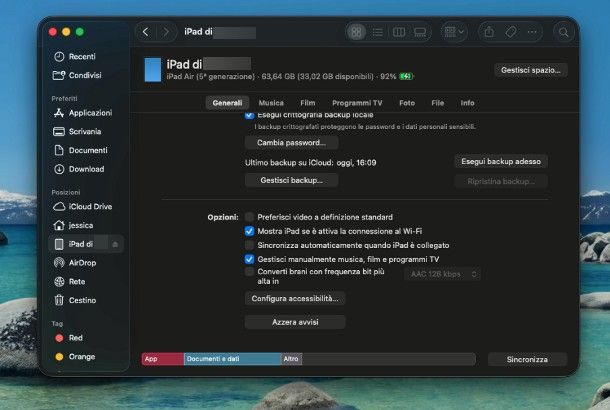Go back with the left arrow
The width and height of the screenshot is (610, 410).
point(146,33)
